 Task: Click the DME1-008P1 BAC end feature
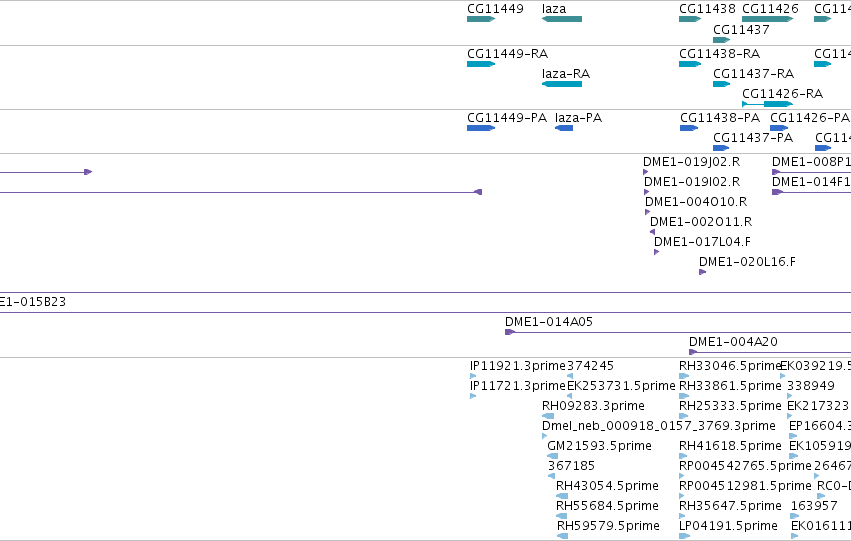click(x=811, y=172)
